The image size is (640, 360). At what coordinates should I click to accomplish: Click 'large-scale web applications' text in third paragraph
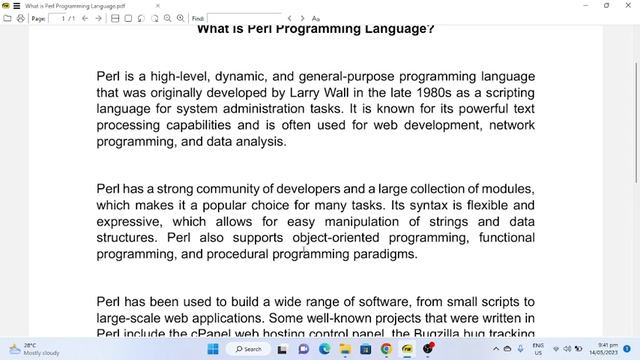[x=181, y=318]
